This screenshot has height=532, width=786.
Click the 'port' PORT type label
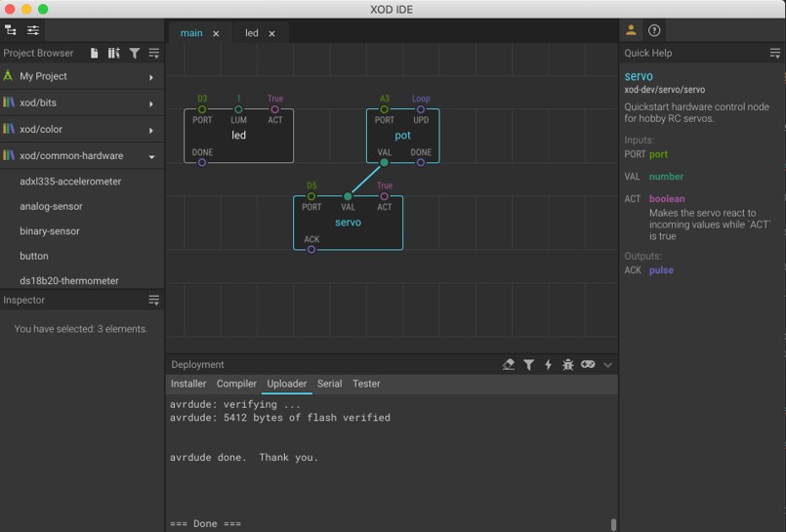[658, 154]
